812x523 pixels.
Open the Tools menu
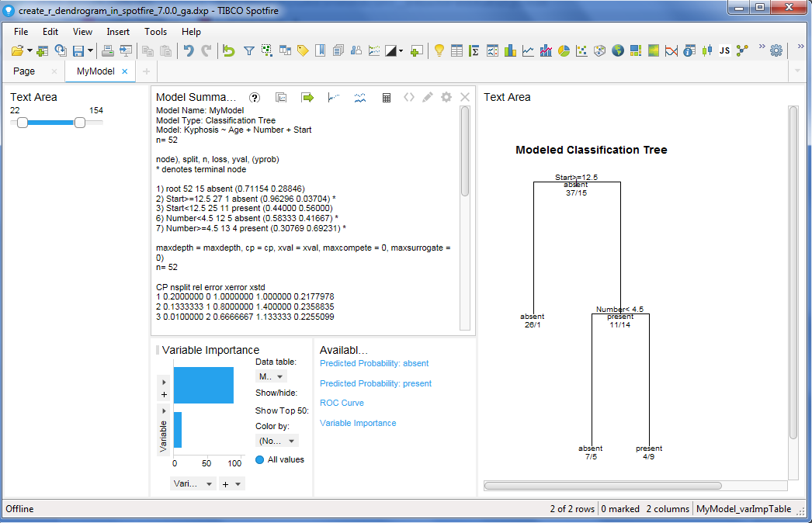[x=155, y=32]
